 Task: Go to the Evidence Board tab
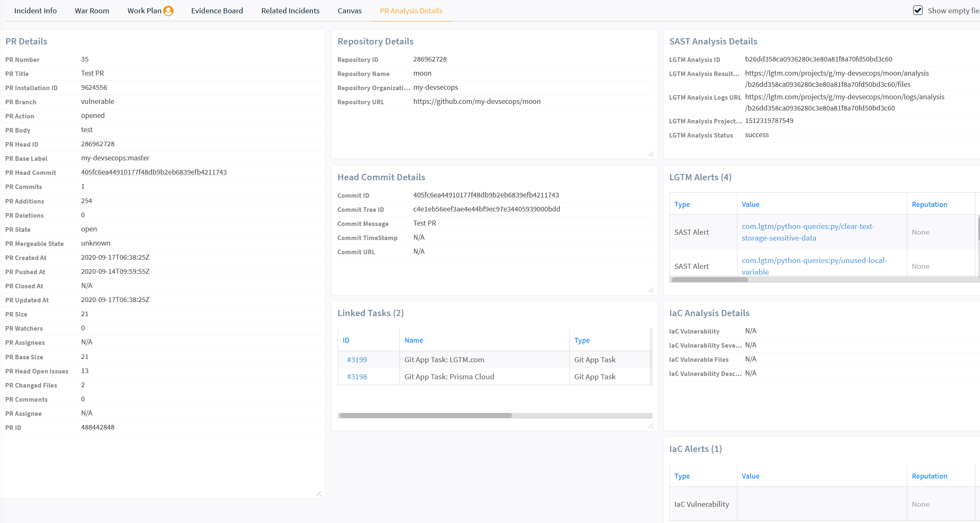(x=217, y=11)
